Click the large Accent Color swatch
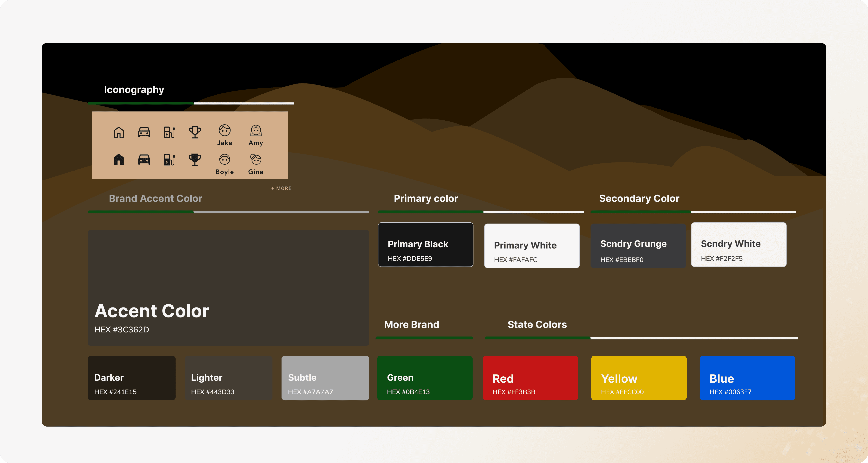This screenshot has width=868, height=463. click(228, 287)
